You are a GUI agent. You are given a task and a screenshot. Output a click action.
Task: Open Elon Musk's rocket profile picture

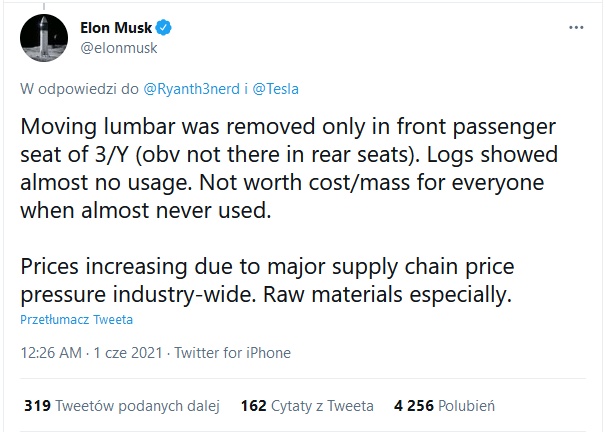[44, 38]
